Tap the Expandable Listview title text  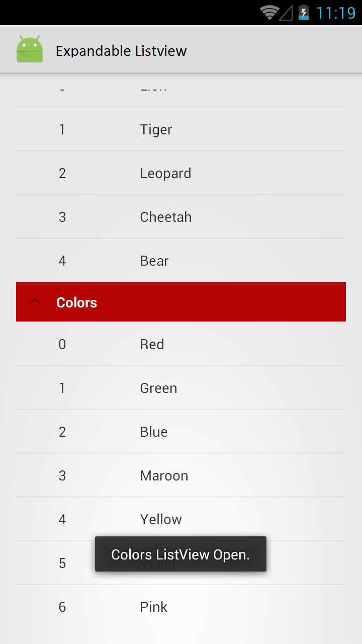click(121, 51)
